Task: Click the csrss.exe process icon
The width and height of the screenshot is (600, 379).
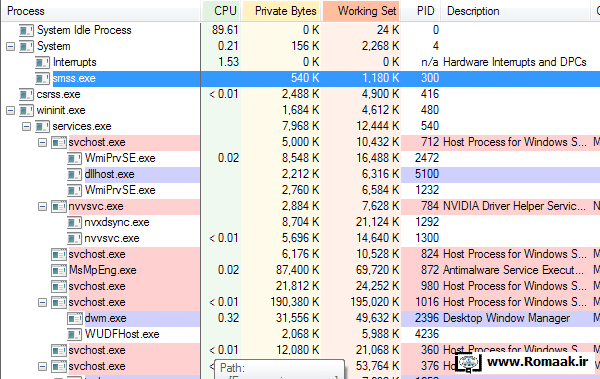Action: click(x=26, y=95)
